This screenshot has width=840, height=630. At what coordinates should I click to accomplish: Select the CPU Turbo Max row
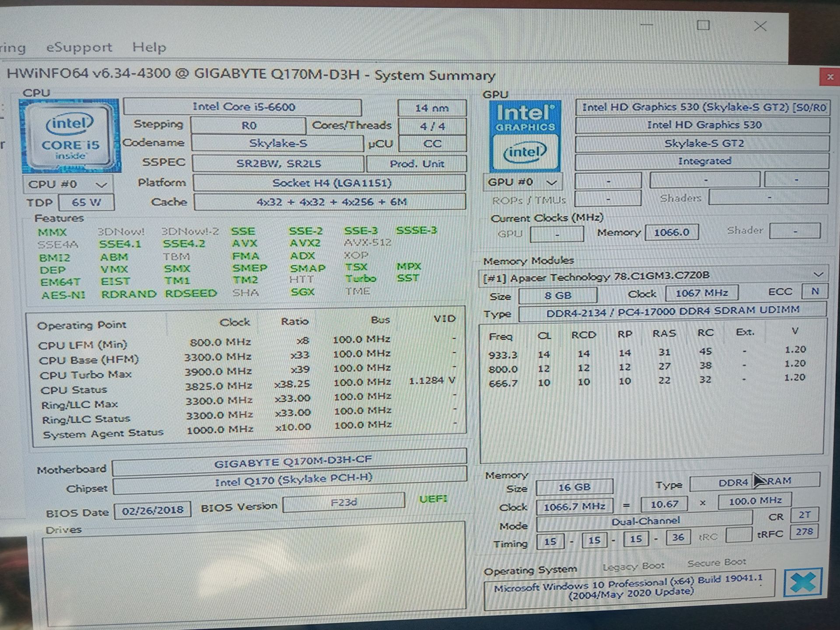(x=248, y=371)
